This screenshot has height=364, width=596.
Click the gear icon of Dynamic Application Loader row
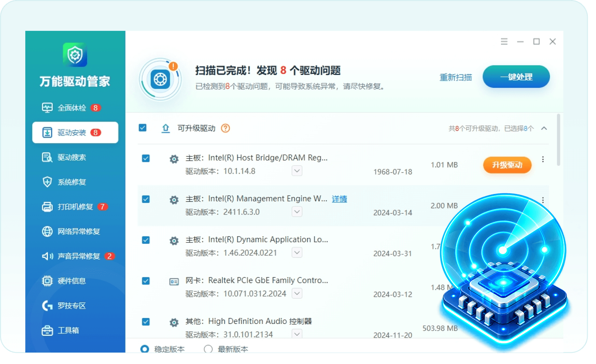tap(174, 241)
